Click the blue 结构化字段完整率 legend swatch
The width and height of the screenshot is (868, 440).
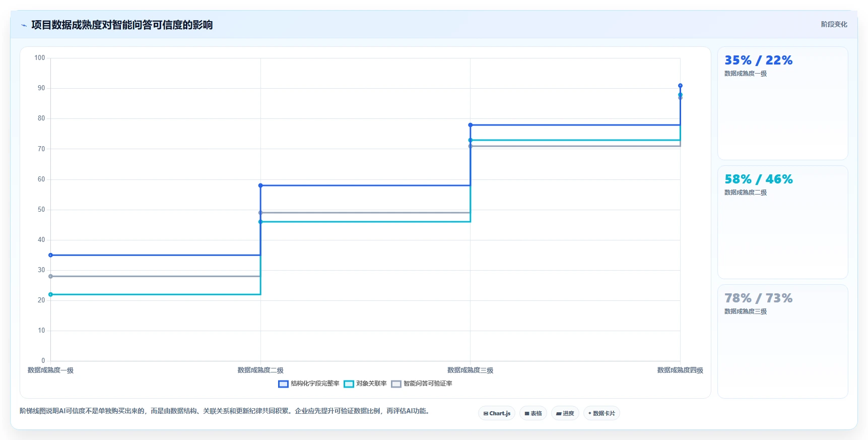coord(283,384)
